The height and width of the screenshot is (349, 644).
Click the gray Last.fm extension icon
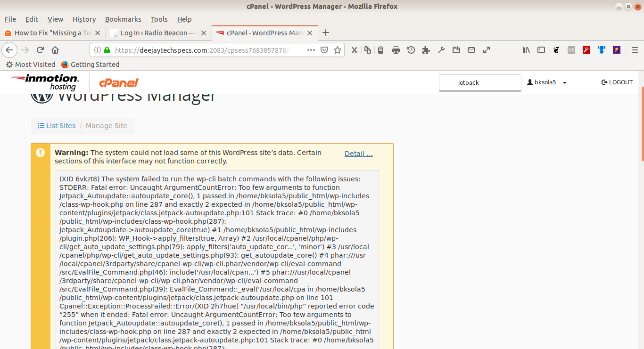pyautogui.click(x=571, y=50)
